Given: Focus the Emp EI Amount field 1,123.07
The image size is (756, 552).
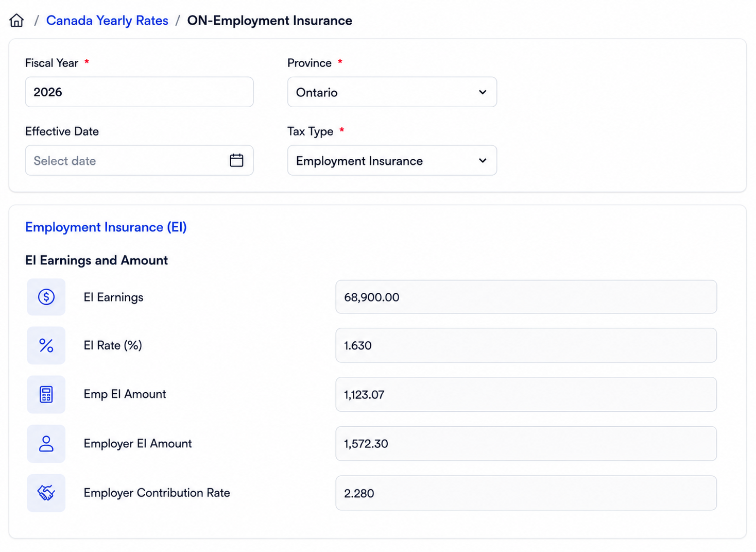Looking at the screenshot, I should (x=526, y=394).
